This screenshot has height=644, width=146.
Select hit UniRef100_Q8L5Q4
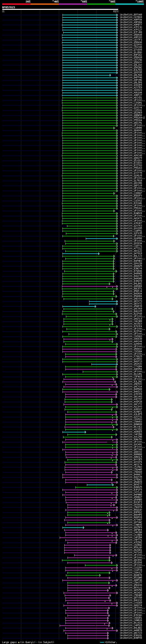[x=131, y=75]
